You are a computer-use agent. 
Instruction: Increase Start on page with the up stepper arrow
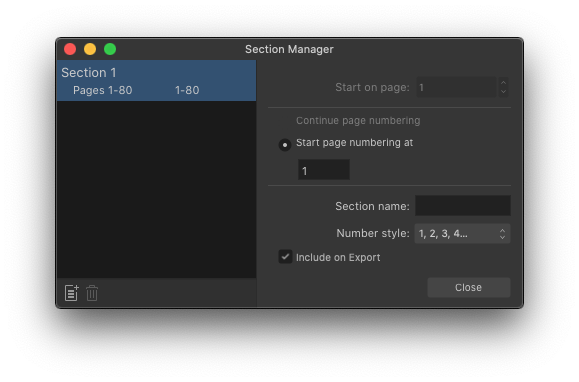[503, 82]
